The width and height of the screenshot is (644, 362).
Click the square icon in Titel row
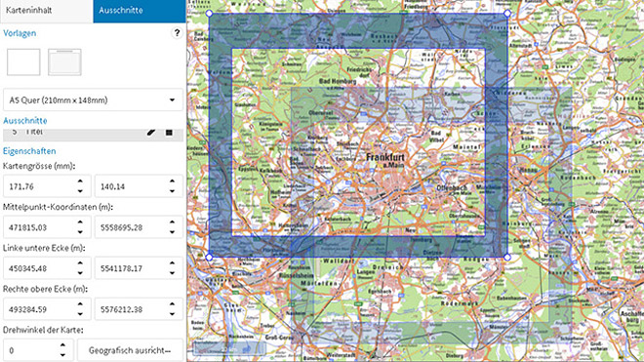(x=169, y=133)
